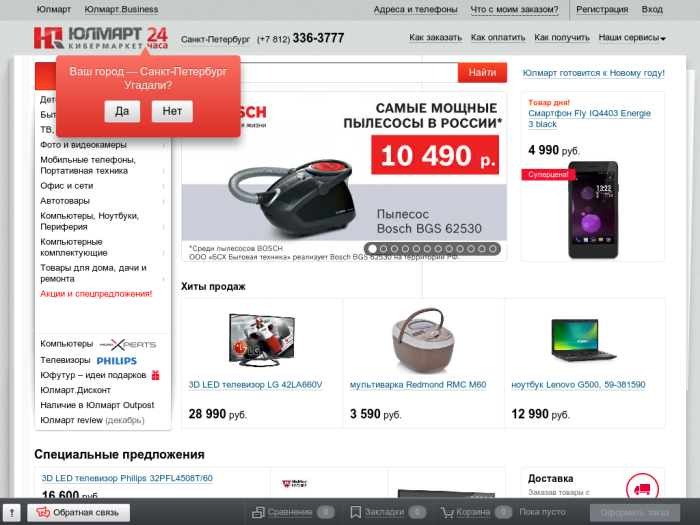Click the LG 3D TV product thumbnail
This screenshot has width=700, height=525.
pyautogui.click(x=262, y=340)
